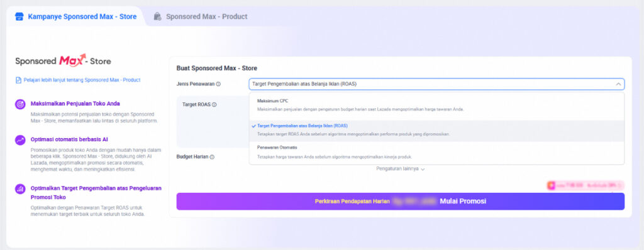
Task: Click the info icon next to Jenis Penawaran
Action: pos(218,84)
